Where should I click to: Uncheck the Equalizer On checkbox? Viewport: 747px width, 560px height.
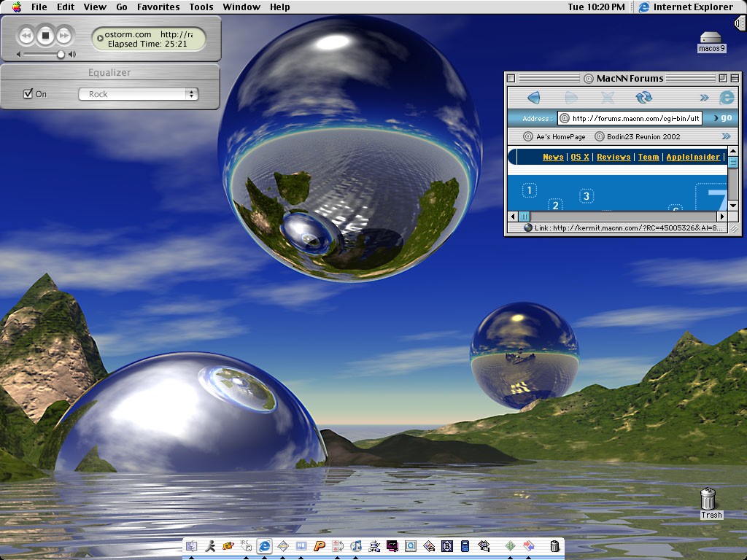pyautogui.click(x=28, y=94)
